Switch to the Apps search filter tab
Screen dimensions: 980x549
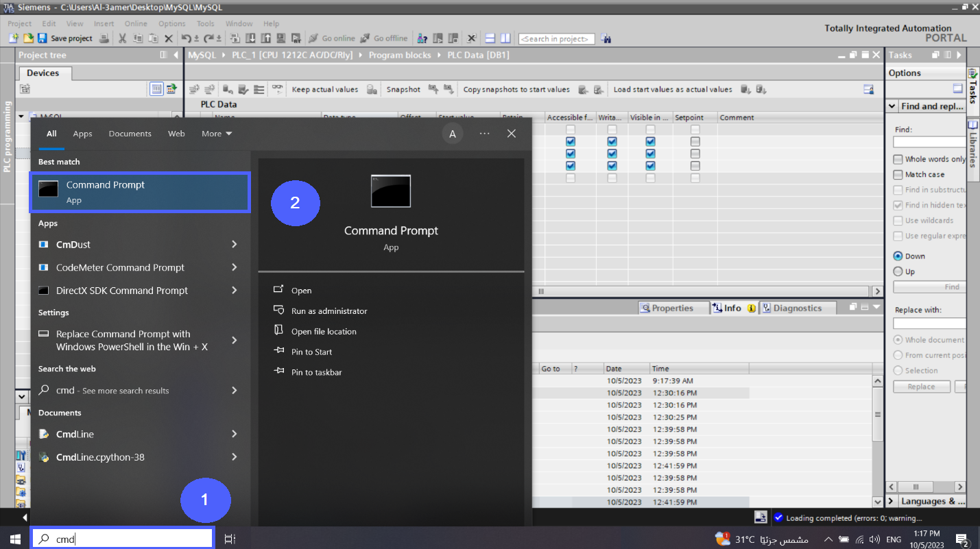[x=83, y=134]
